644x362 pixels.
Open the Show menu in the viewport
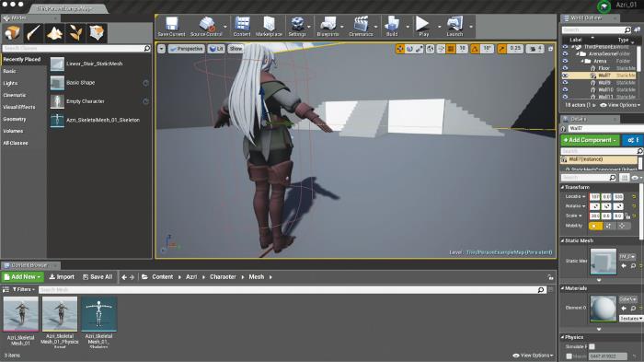click(236, 49)
